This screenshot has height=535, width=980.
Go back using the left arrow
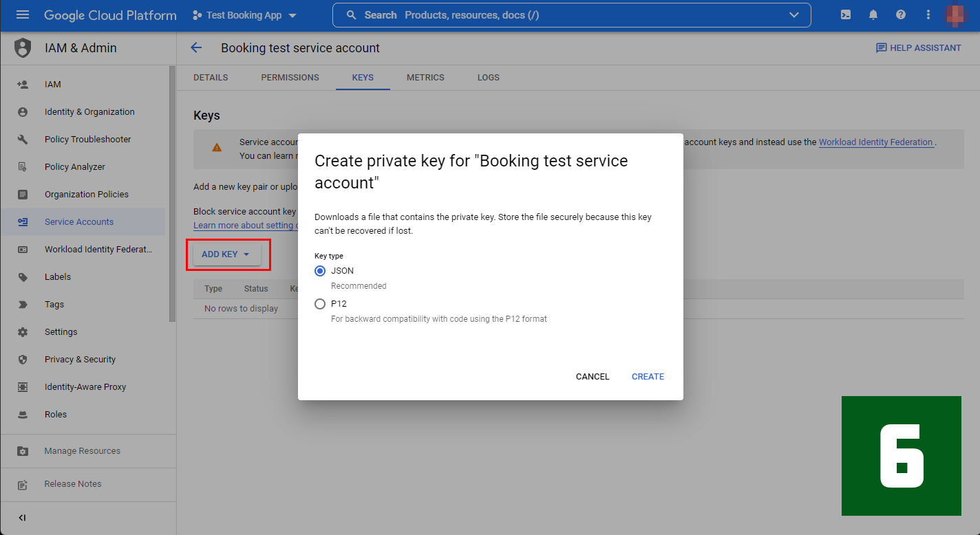coord(196,47)
